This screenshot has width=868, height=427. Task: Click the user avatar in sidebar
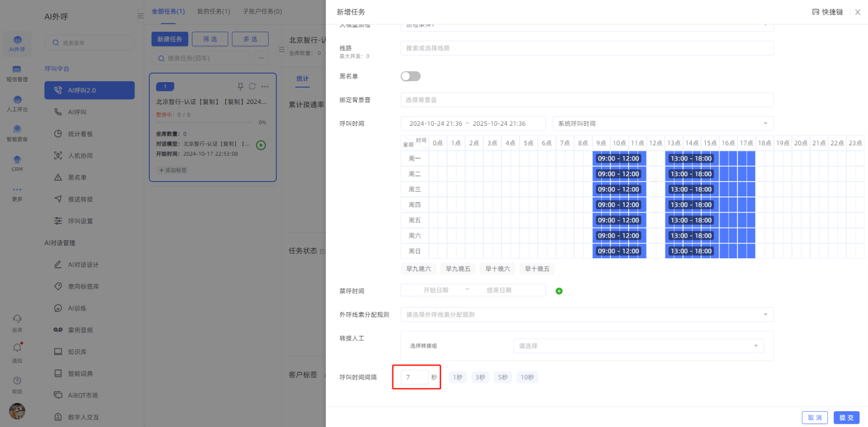click(x=17, y=411)
